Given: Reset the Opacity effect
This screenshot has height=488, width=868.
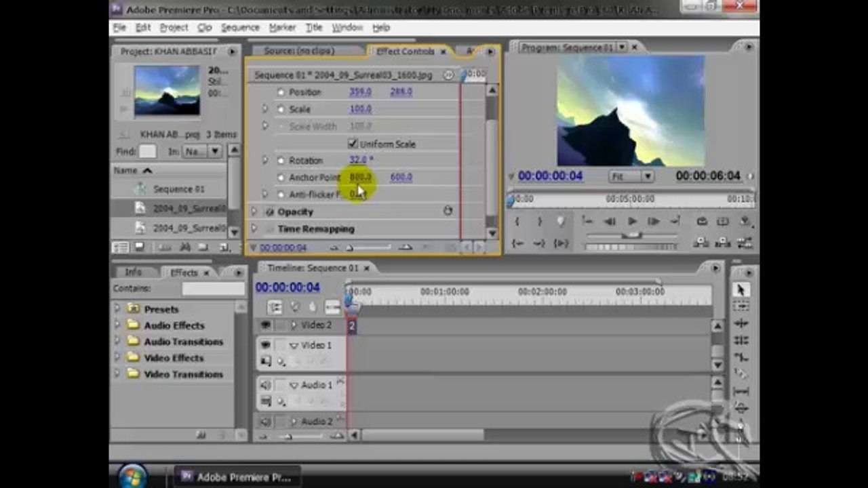Looking at the screenshot, I should coord(448,211).
